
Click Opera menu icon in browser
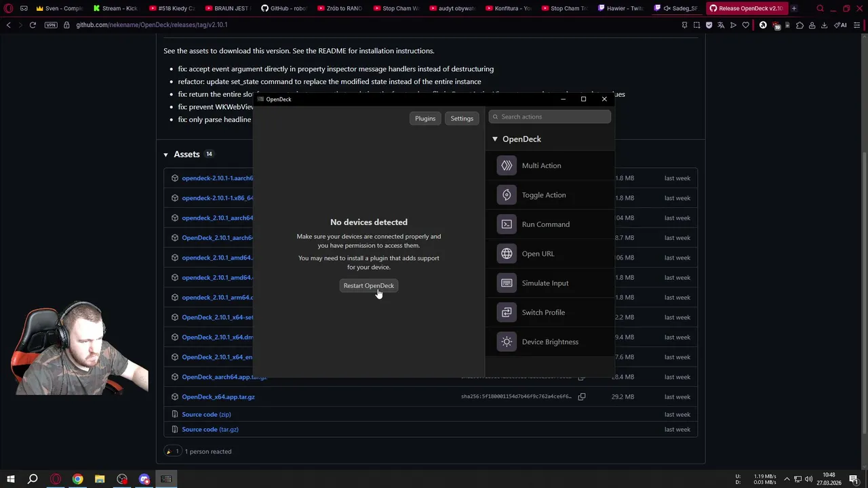[x=9, y=8]
